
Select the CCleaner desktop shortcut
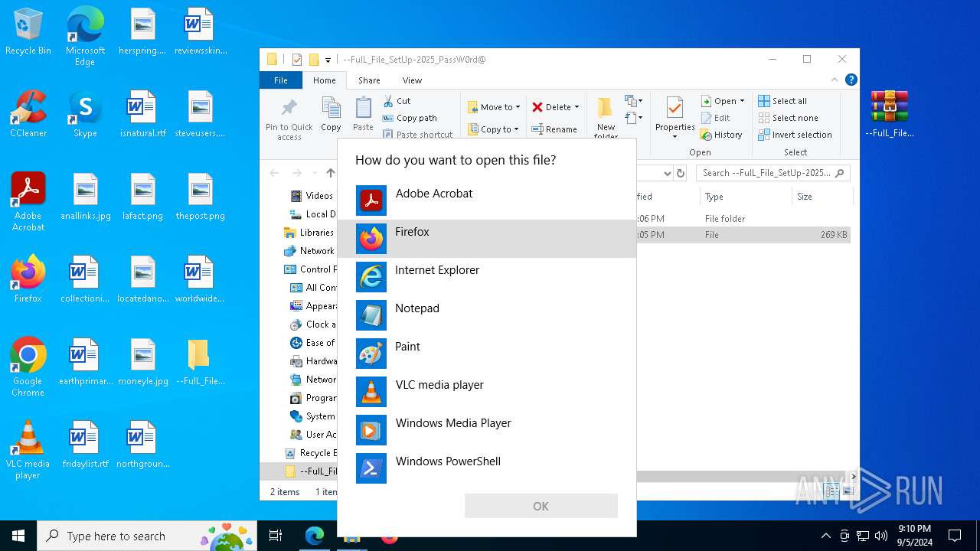(28, 114)
